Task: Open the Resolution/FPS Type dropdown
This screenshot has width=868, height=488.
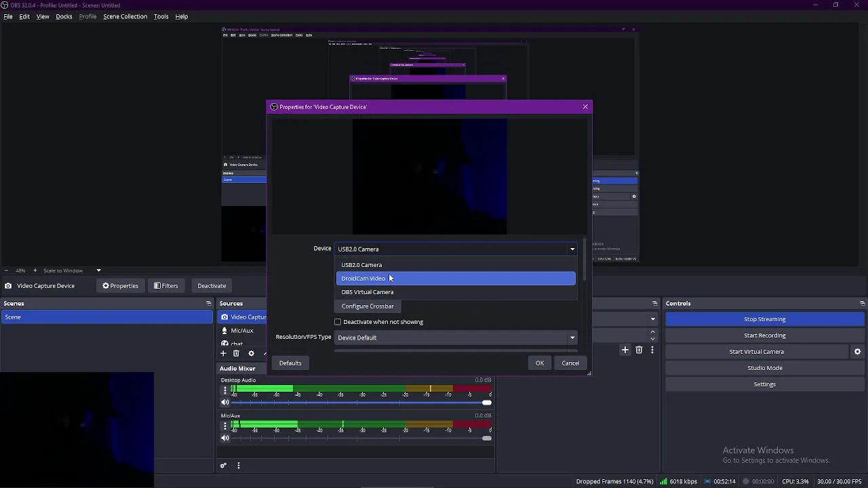Action: tap(456, 338)
